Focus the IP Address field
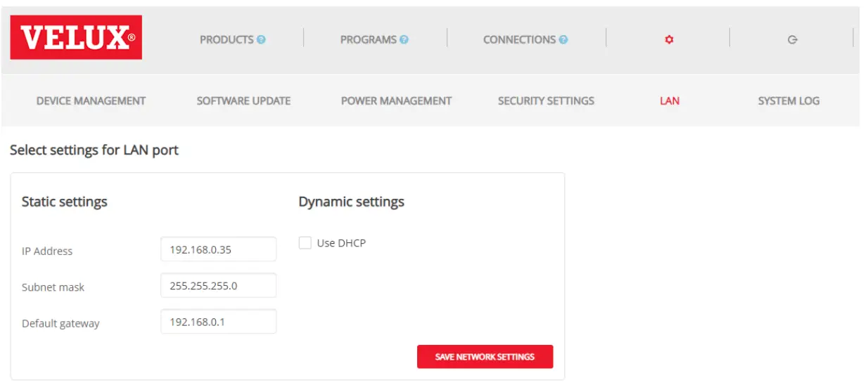Screen dimensions: 868x392 click(219, 249)
